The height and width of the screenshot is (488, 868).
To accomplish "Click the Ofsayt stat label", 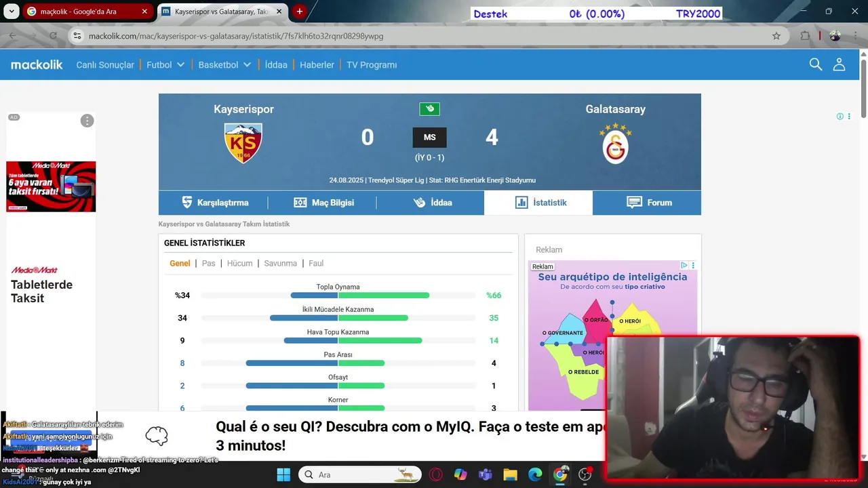I will (x=338, y=377).
